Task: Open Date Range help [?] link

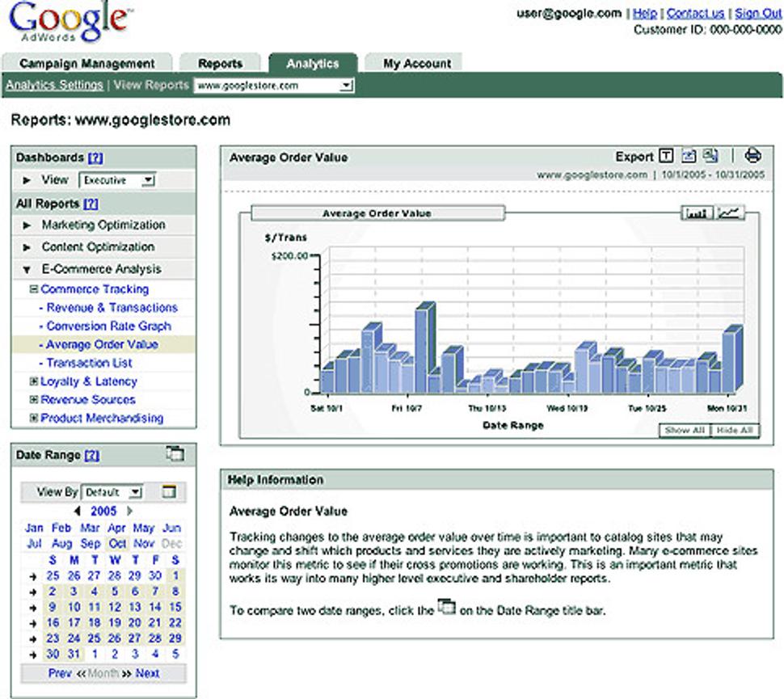Action: pyautogui.click(x=91, y=456)
